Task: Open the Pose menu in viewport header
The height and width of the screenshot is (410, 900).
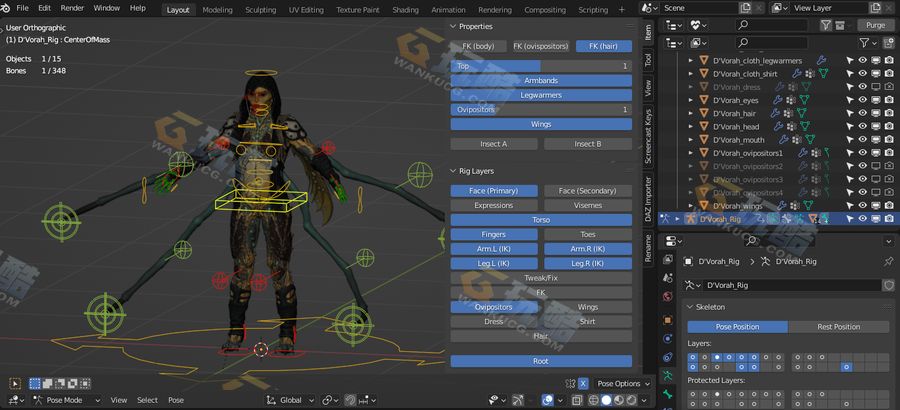Action: [x=176, y=400]
